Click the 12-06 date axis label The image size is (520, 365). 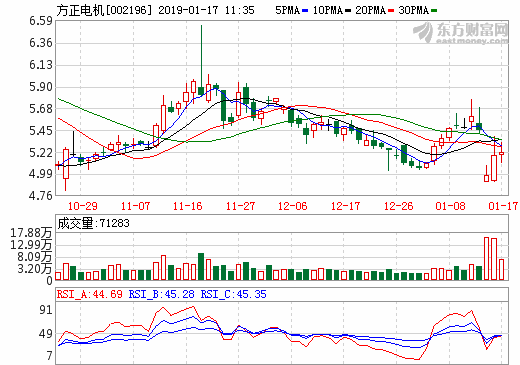pos(292,206)
